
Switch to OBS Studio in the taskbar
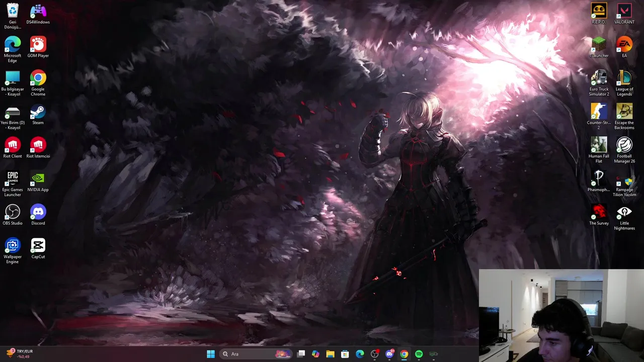374,354
